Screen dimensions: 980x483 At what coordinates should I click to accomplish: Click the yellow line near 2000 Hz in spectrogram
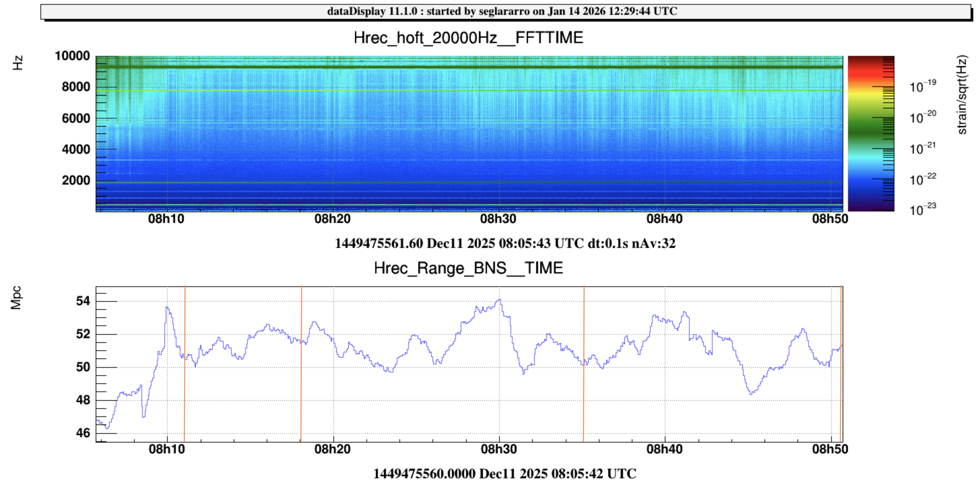[x=457, y=183]
